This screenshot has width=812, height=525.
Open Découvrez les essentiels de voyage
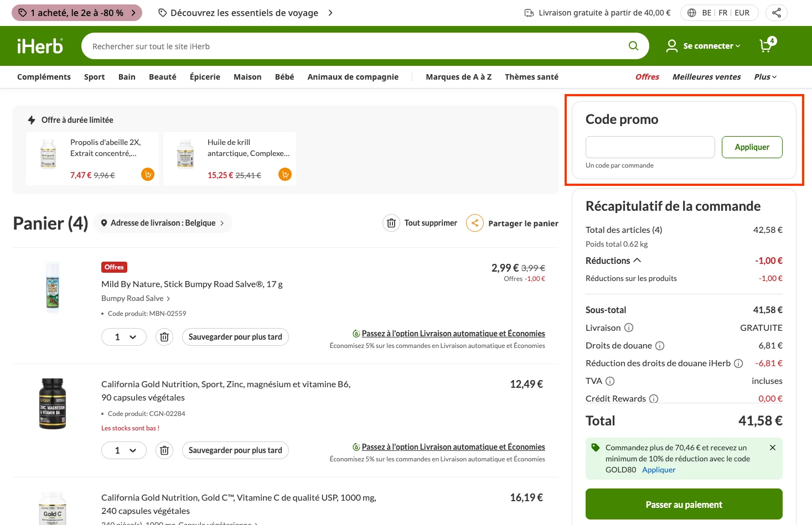pos(245,13)
